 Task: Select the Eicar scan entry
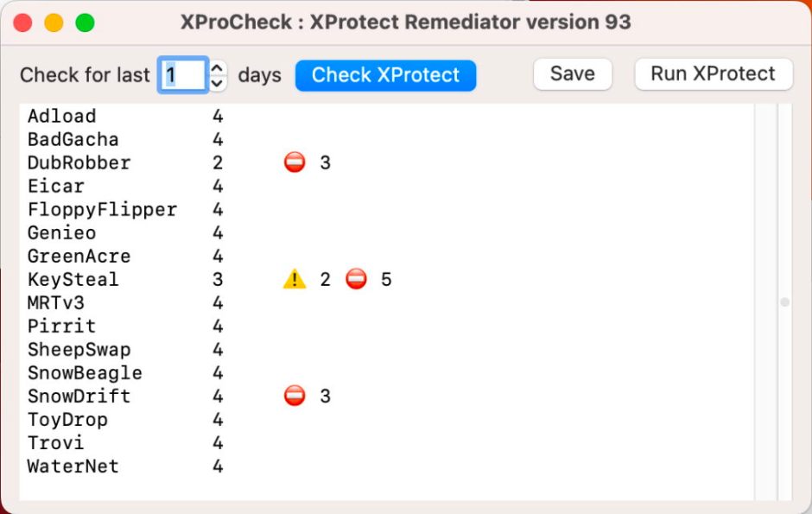click(55, 185)
